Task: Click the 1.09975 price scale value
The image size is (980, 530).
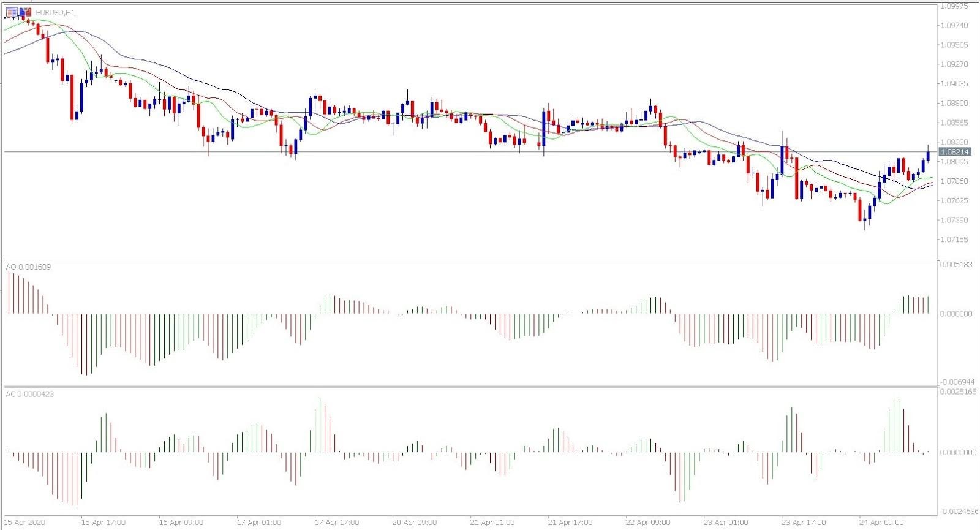Action: pyautogui.click(x=956, y=6)
